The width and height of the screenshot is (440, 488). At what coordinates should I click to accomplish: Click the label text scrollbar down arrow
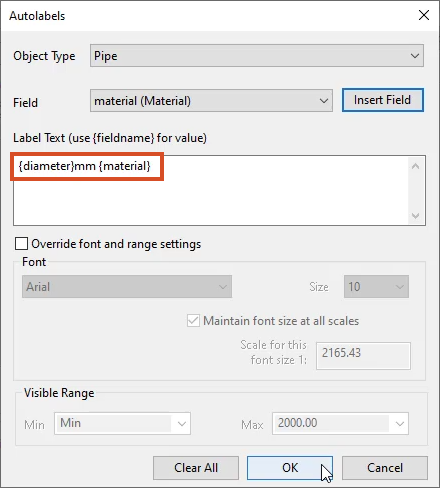pos(415,216)
